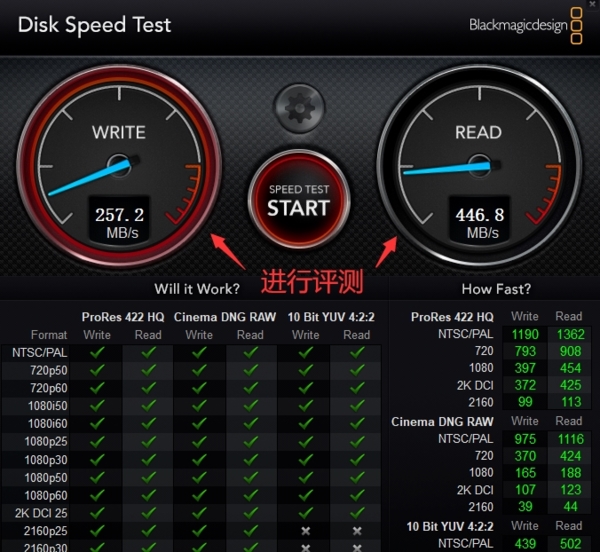Image resolution: width=600 pixels, height=552 pixels.
Task: Click NTSC/PAL 10 Bit YUV read checkmark
Action: [357, 352]
